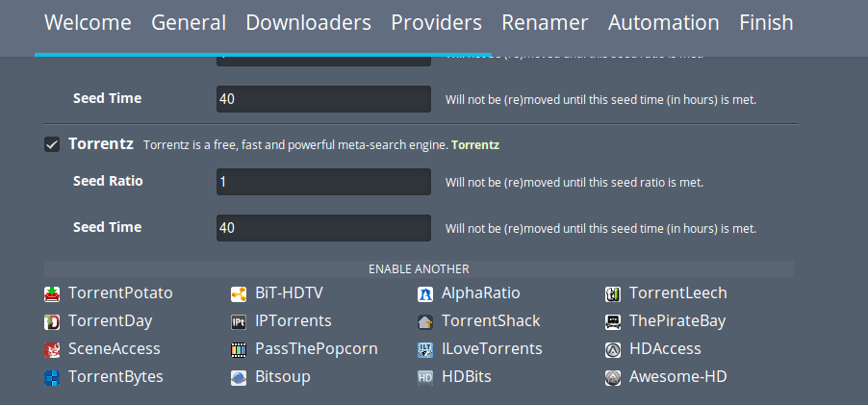Viewport: 868px width, 406px height.
Task: Switch to the Automation tab
Action: [664, 23]
